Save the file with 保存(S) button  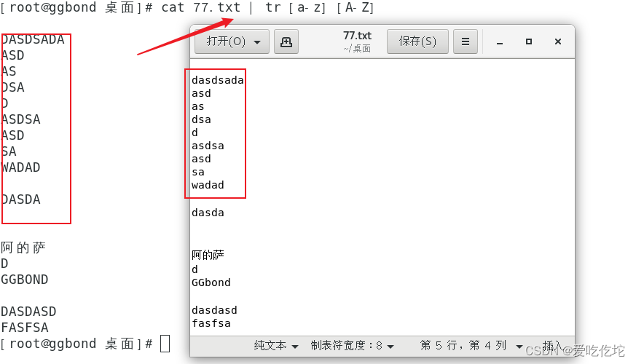(417, 41)
